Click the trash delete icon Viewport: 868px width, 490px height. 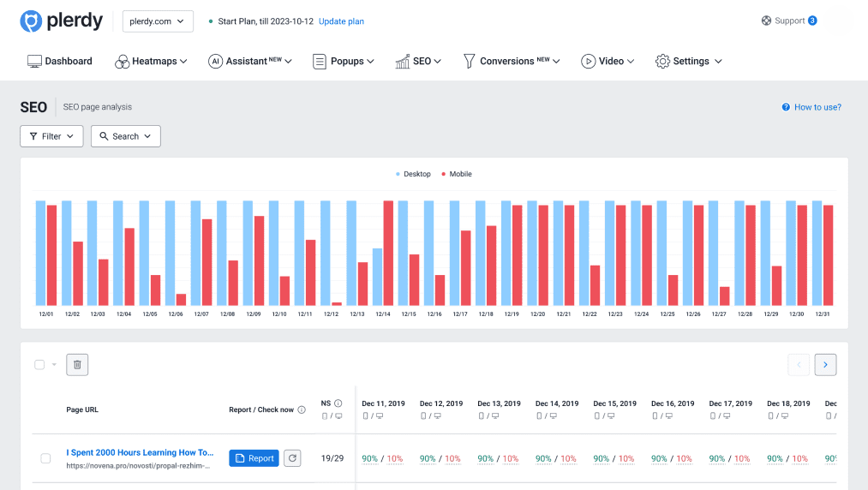pos(77,365)
